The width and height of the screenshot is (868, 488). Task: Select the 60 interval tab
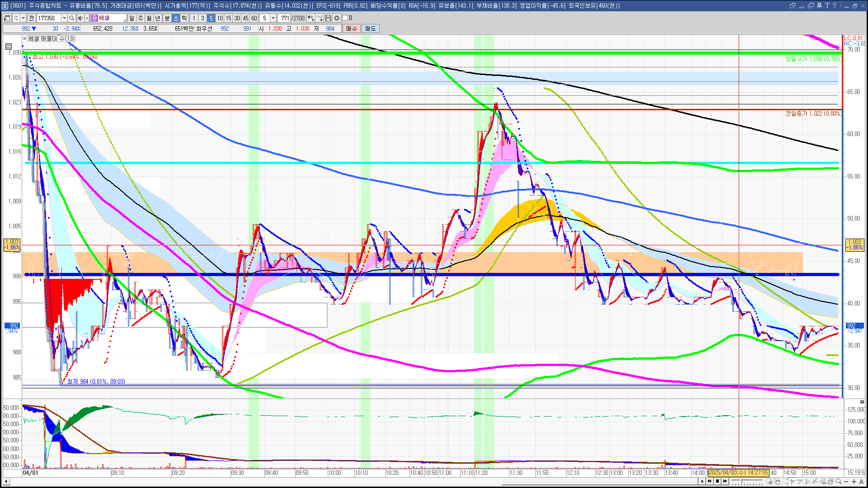pyautogui.click(x=254, y=18)
